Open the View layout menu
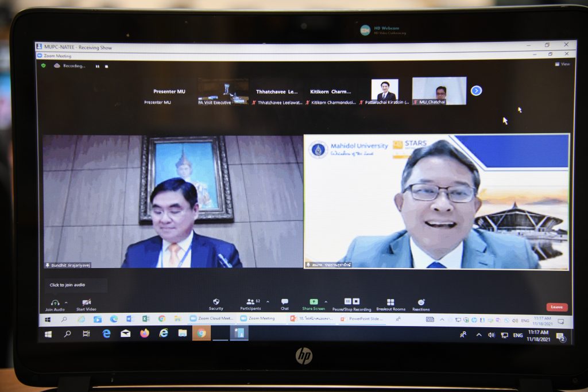This screenshot has height=392, width=588. (x=563, y=64)
